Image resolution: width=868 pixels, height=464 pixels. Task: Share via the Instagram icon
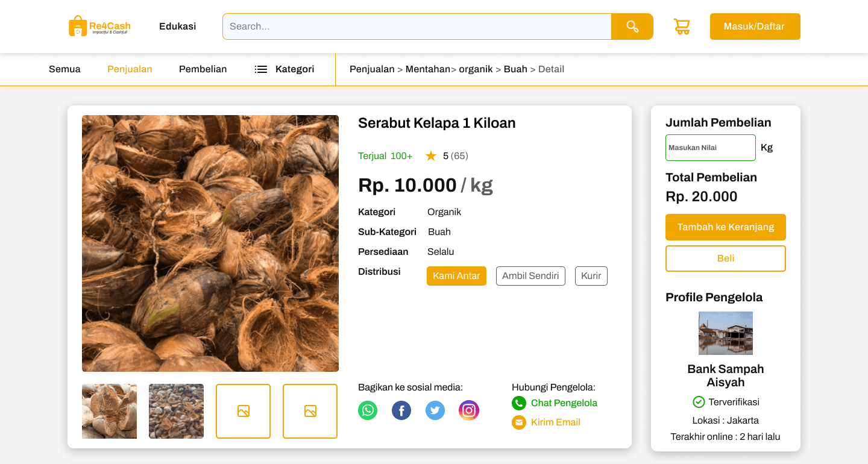pos(469,410)
